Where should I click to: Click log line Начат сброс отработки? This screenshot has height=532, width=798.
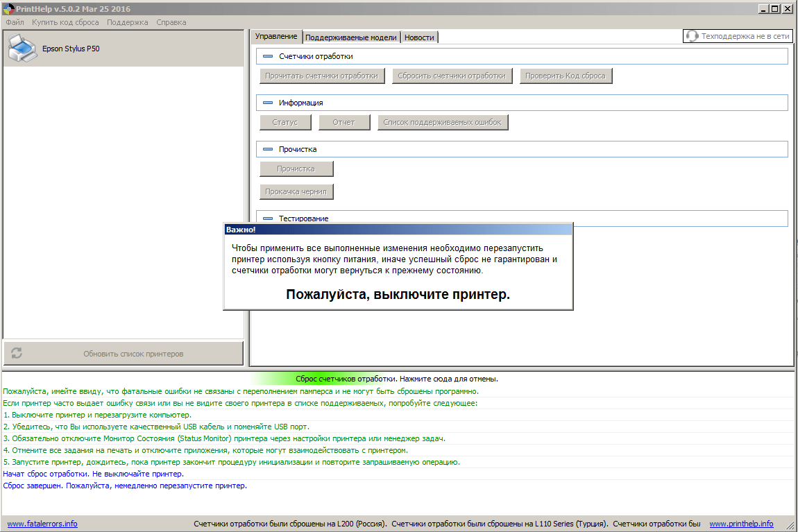point(94,474)
